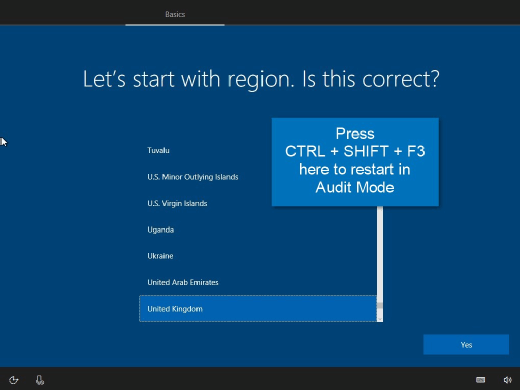The image size is (520, 390).
Task: Select United Arab Emirates region
Action: point(258,282)
